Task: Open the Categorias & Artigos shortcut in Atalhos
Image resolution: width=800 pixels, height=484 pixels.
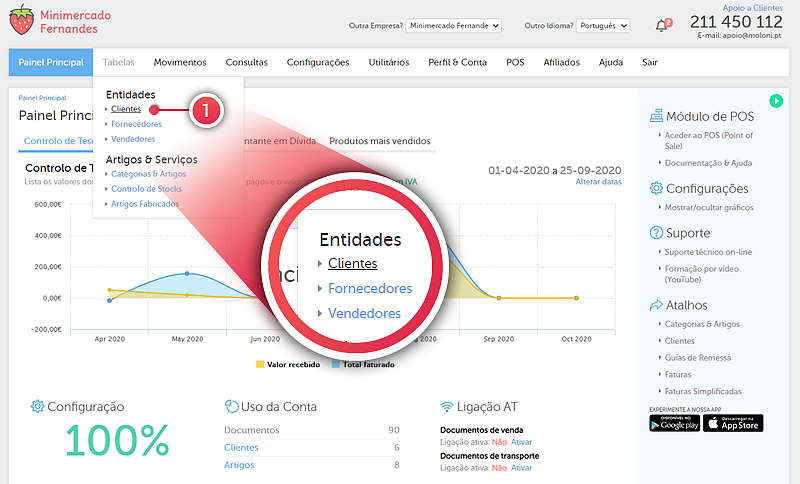Action: click(x=702, y=324)
